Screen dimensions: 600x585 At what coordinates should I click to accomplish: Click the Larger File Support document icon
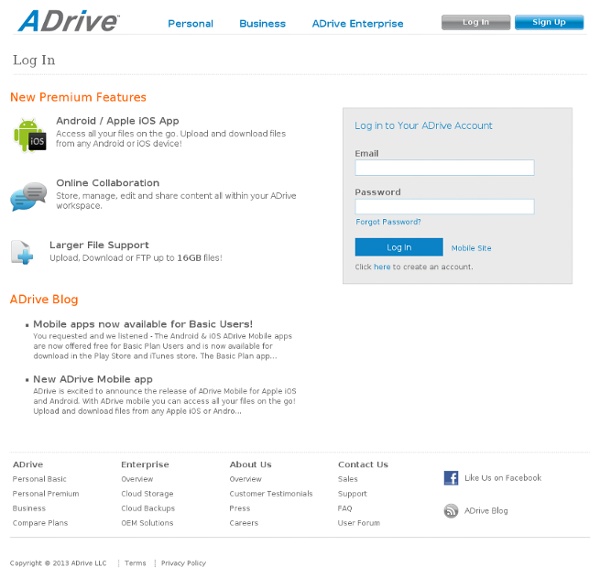coord(22,252)
